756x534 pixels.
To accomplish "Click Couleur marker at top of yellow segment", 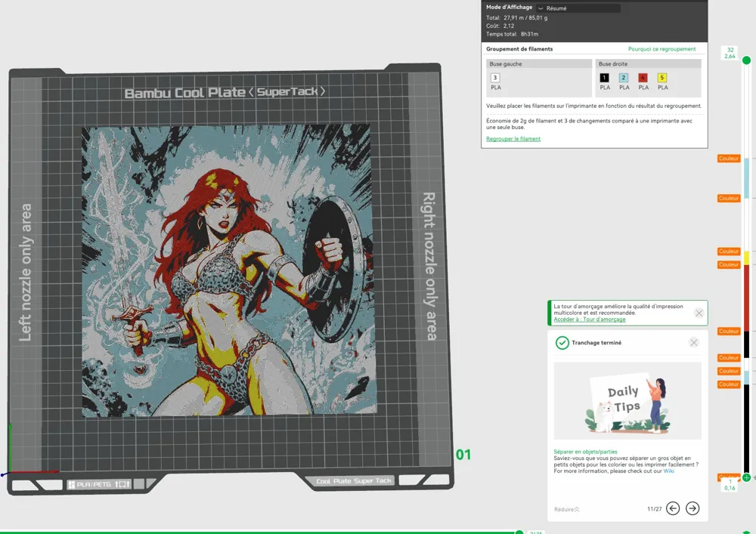I will point(729,252).
